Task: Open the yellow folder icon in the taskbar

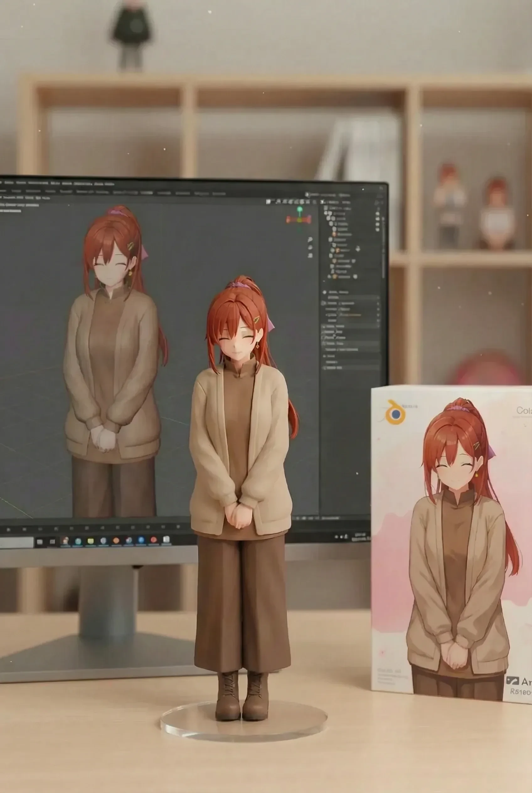Action: [x=91, y=540]
